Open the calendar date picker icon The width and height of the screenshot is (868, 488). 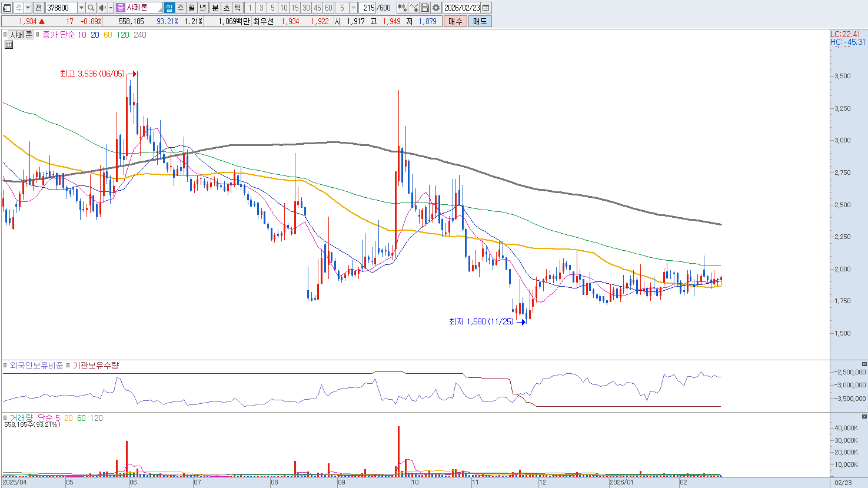pyautogui.click(x=486, y=8)
